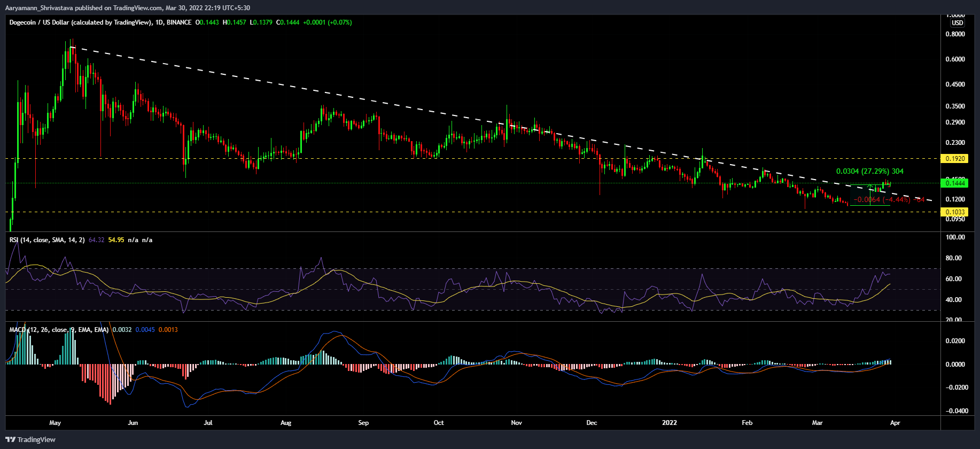Viewport: 980px width, 449px height.
Task: Click the green 27.29% measurement label
Action: 869,172
